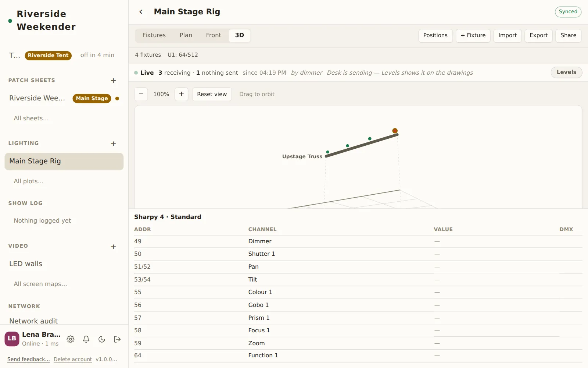The image size is (588, 368).
Task: Open settings gear icon
Action: tap(71, 339)
